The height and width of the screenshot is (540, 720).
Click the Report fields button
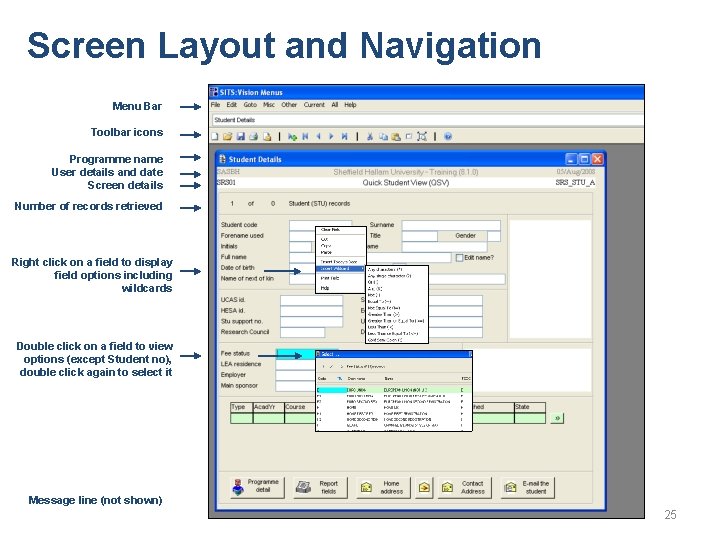[321, 487]
